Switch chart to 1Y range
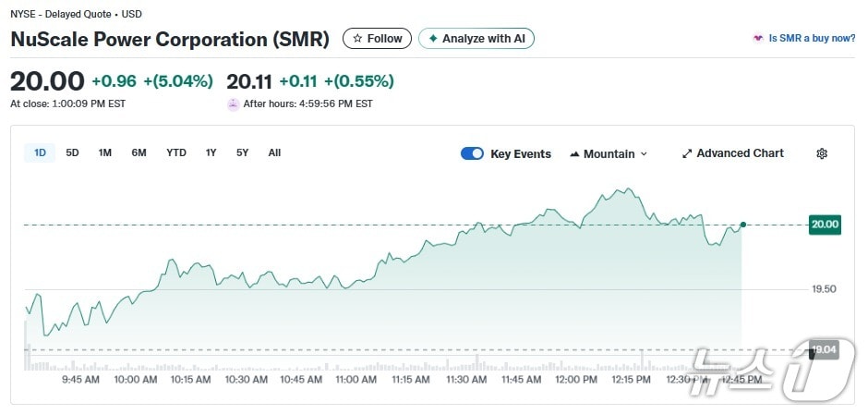Viewport: 868px width, 414px height. (211, 152)
